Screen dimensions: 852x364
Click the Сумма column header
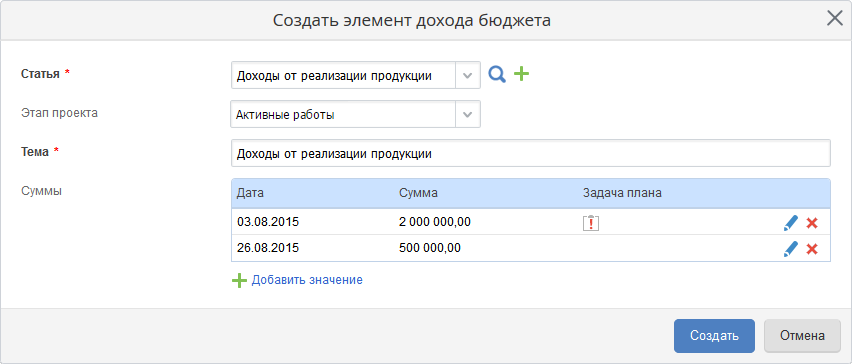coord(418,193)
